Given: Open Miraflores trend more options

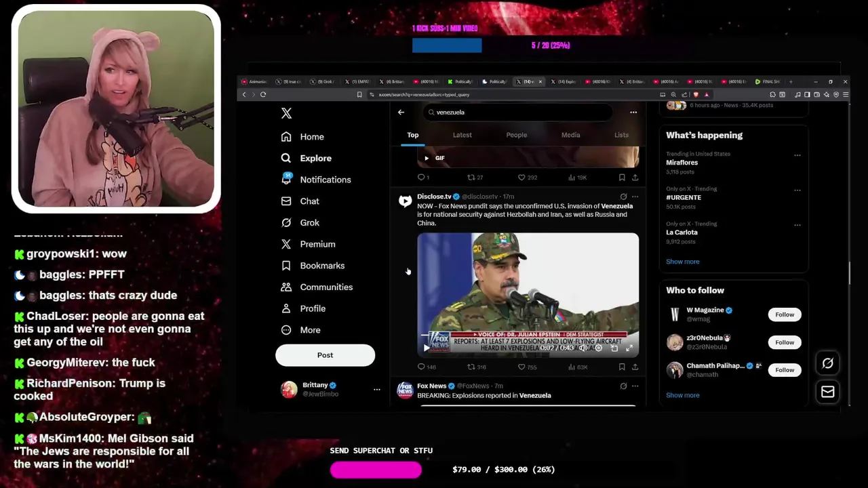Looking at the screenshot, I should tap(797, 155).
